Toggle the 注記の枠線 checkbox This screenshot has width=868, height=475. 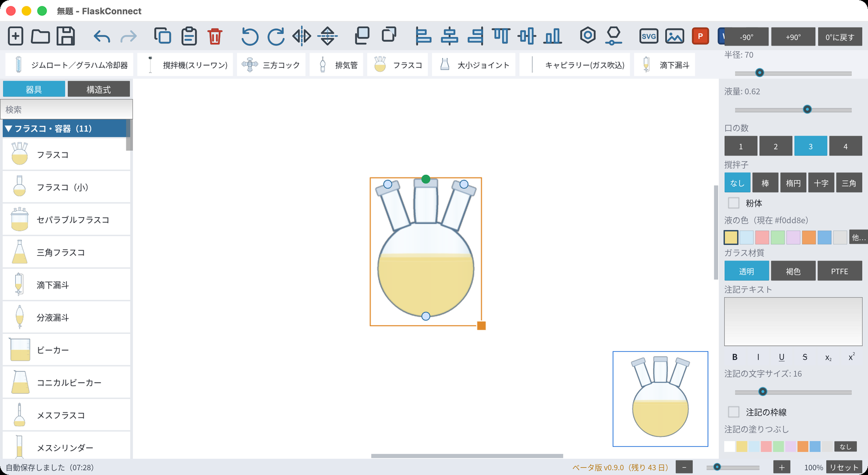[x=733, y=412]
